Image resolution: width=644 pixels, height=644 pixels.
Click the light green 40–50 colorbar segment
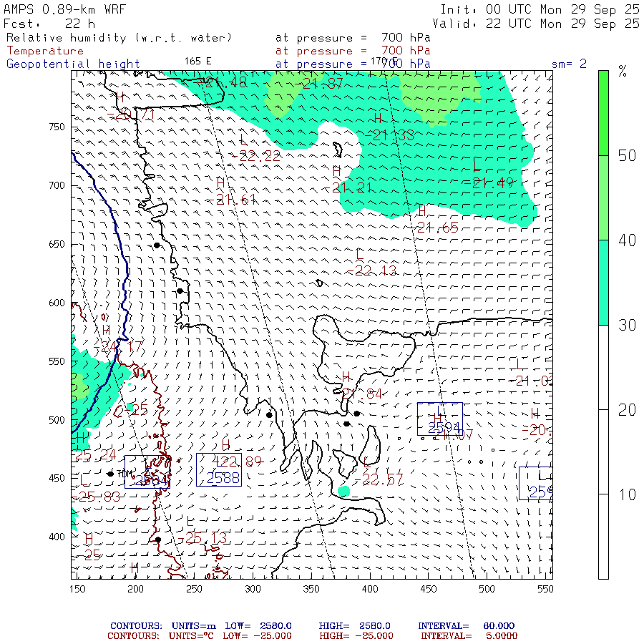[x=603, y=197]
